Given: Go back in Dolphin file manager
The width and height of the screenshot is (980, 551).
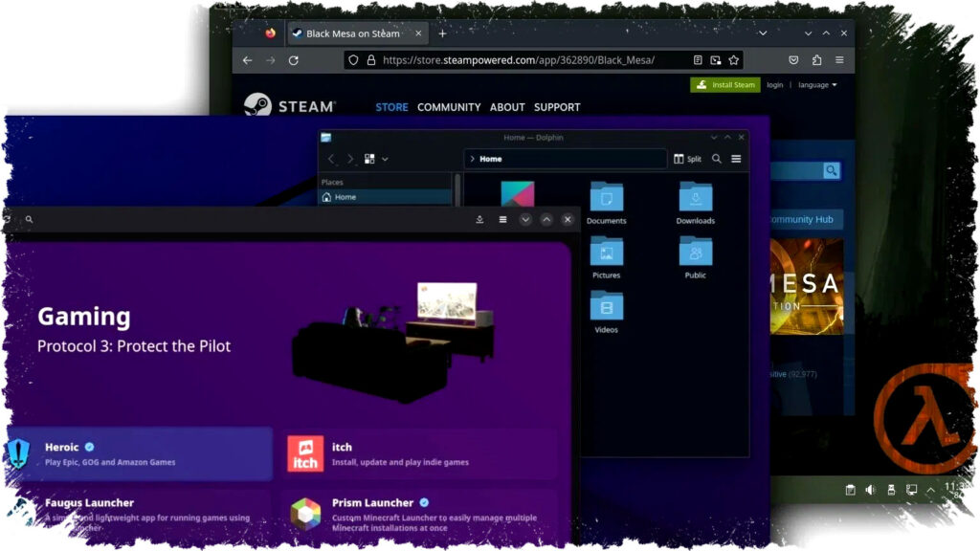Looking at the screenshot, I should pyautogui.click(x=332, y=159).
